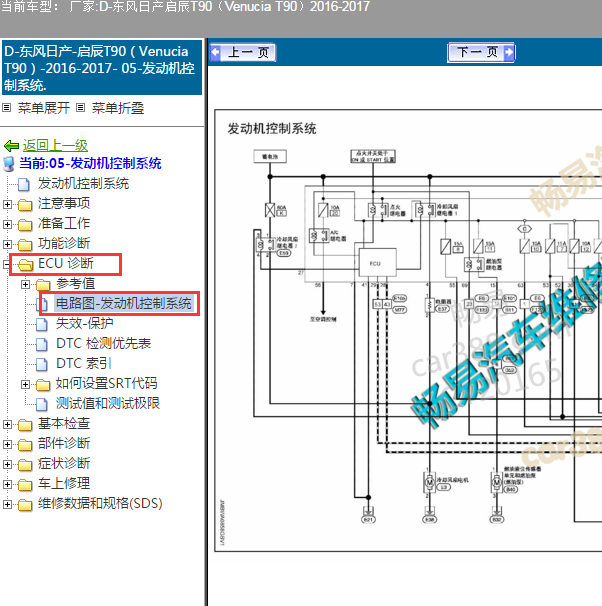Select the 功能诊断 tree label
This screenshot has height=606, width=602.
tap(64, 244)
